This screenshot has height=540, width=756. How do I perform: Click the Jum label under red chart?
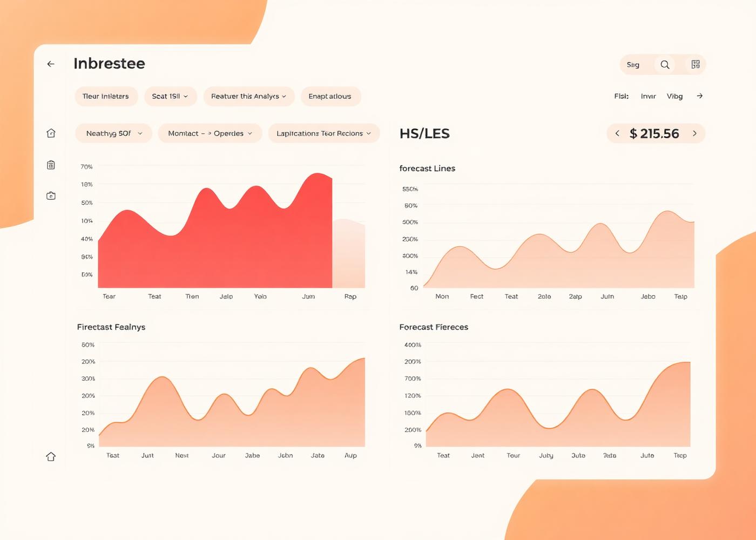click(x=308, y=296)
